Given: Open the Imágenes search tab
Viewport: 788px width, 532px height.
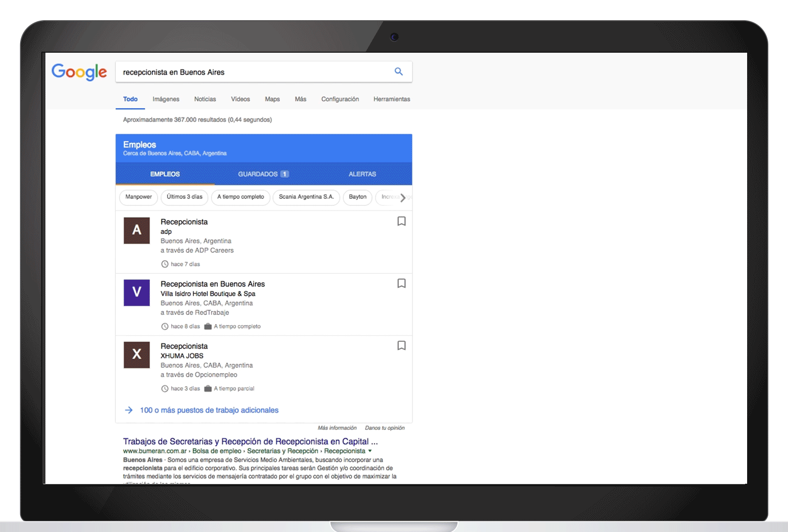Looking at the screenshot, I should (x=166, y=99).
